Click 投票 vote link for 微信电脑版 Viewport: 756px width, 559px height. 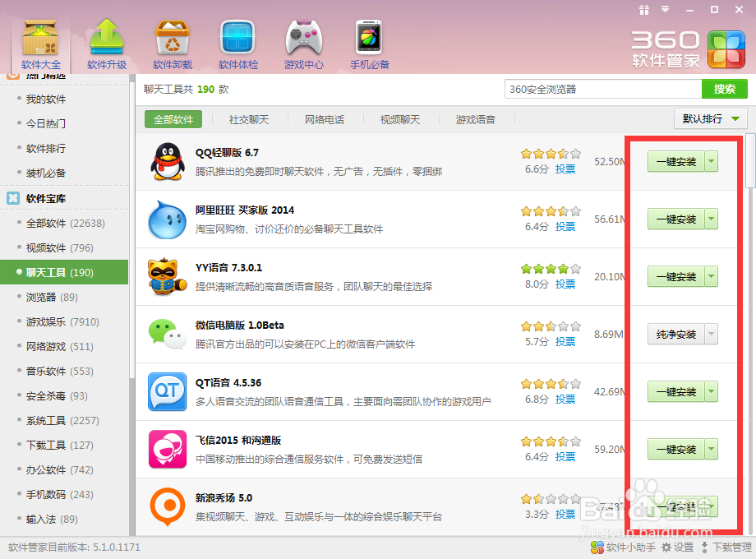coord(565,341)
